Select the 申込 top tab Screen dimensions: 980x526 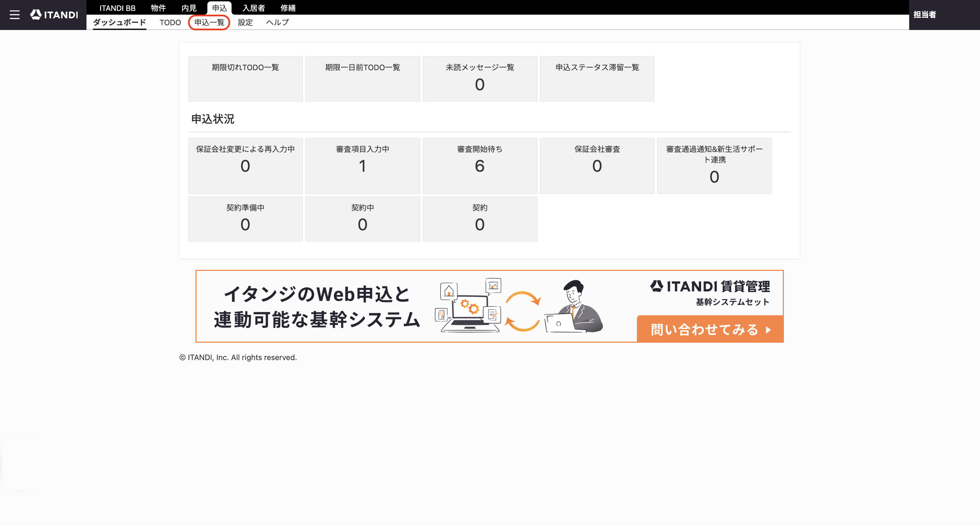[x=220, y=8]
